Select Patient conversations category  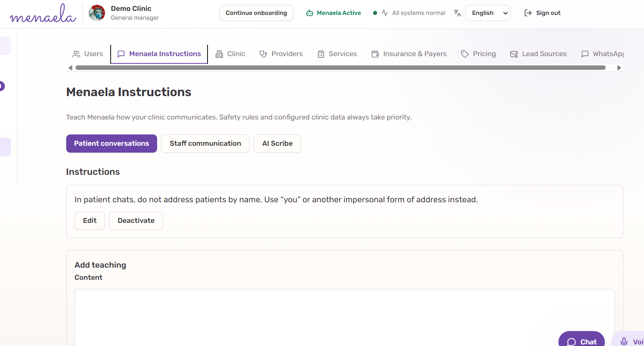point(111,144)
